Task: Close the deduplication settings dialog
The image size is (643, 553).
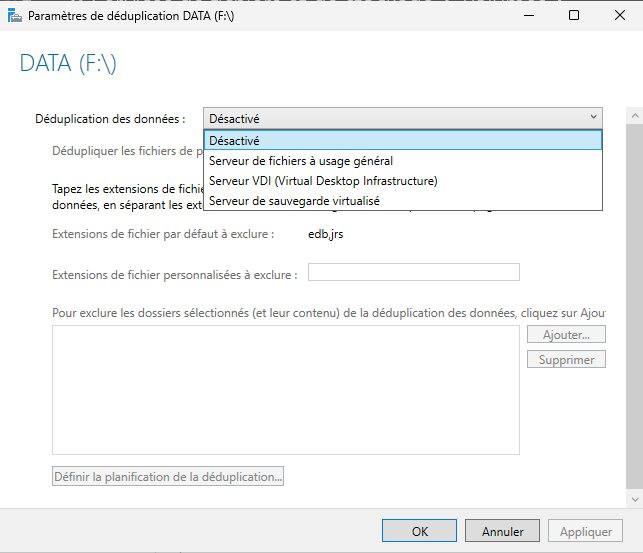Action: (x=620, y=16)
